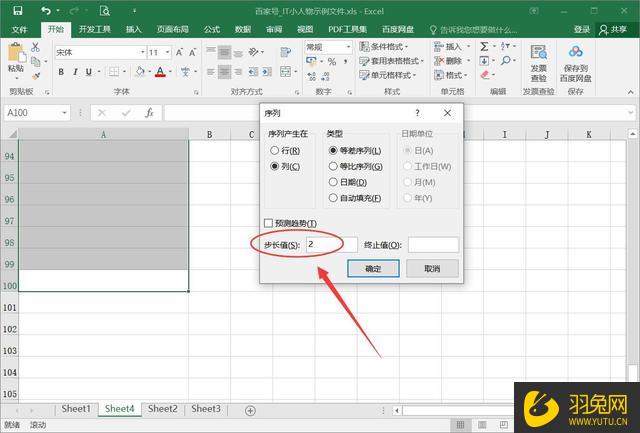Click the 步长值 step value input field
640x433 pixels.
(332, 245)
